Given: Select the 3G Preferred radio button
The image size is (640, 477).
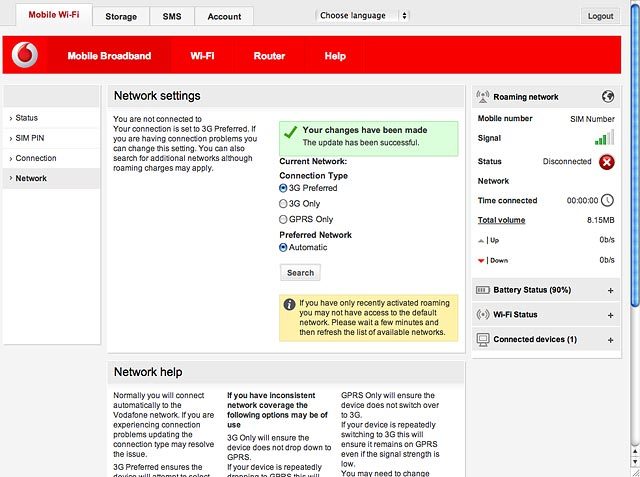Looking at the screenshot, I should 283,188.
